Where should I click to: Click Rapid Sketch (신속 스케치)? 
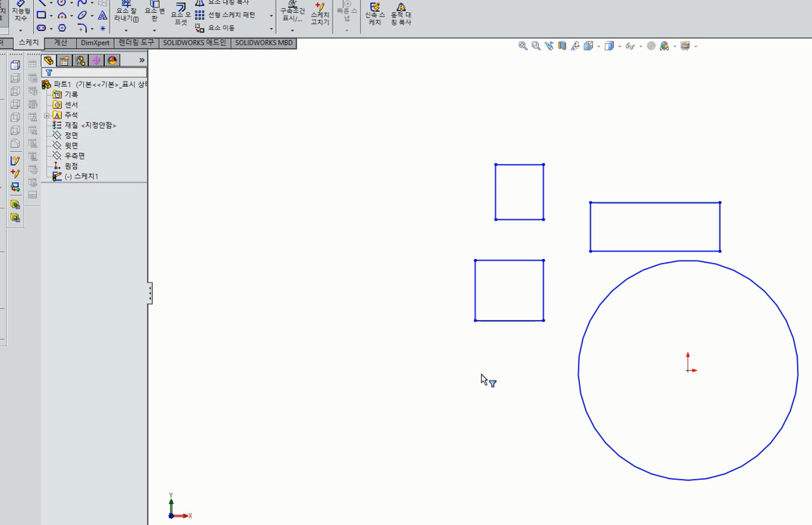coord(374,14)
